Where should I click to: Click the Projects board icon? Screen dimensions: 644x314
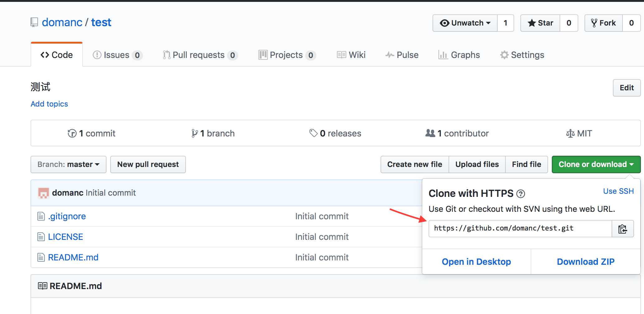(263, 55)
